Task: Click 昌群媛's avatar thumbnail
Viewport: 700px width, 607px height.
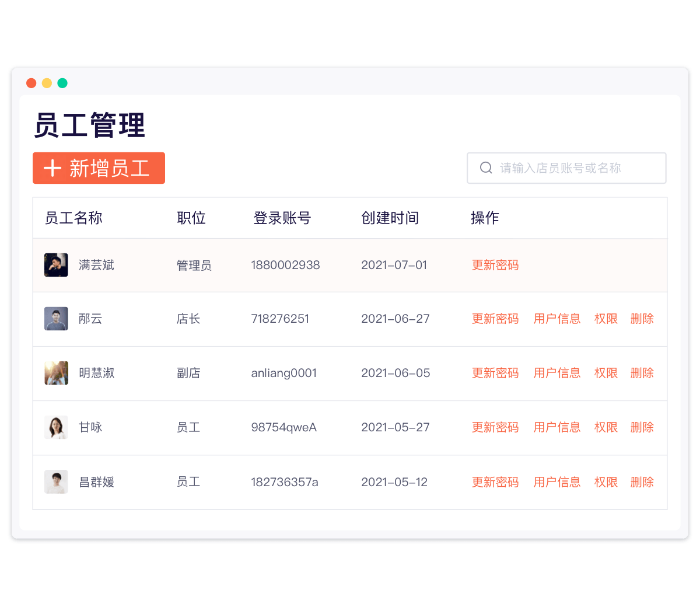Action: coord(56,482)
